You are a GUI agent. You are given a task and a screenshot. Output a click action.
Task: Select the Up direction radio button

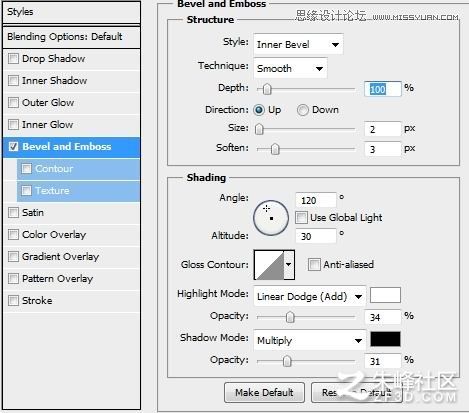(x=259, y=110)
